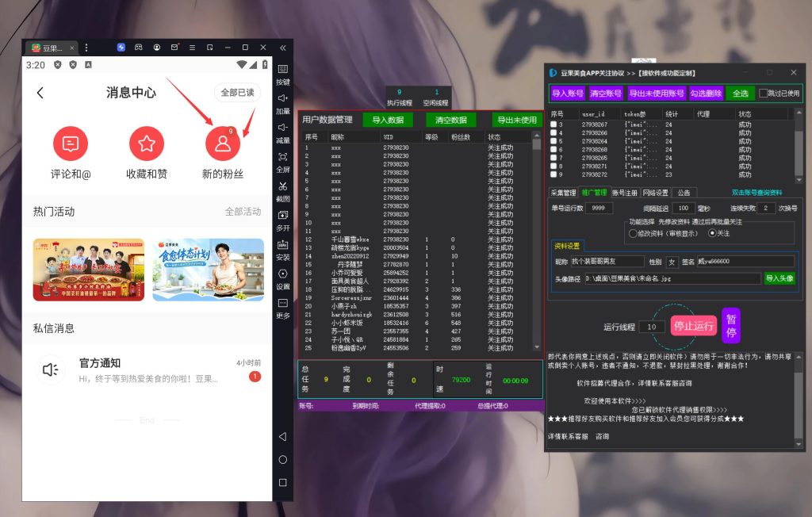
Task: Click green 全选 button
Action: pyautogui.click(x=741, y=94)
